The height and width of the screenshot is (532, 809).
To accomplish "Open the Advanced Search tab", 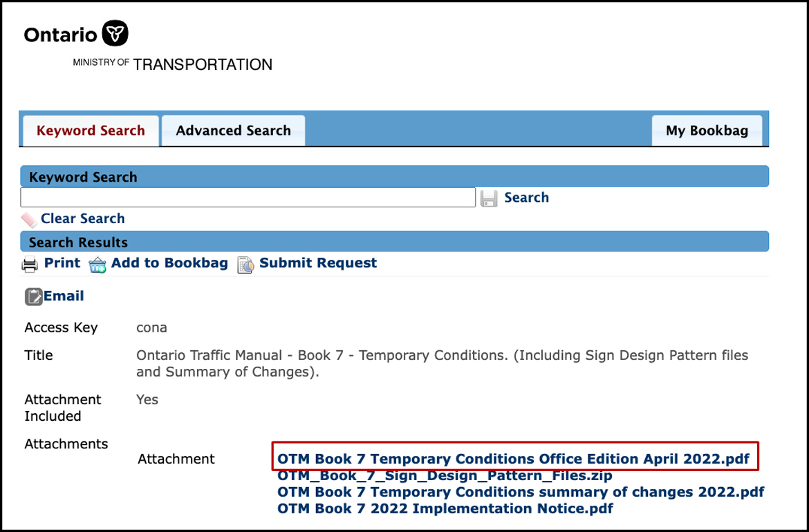I will pos(233,131).
